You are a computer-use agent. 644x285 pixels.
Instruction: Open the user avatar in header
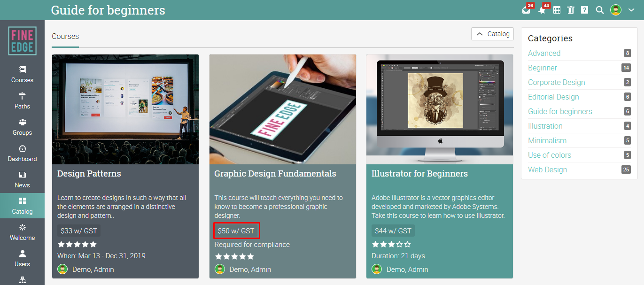tap(616, 10)
